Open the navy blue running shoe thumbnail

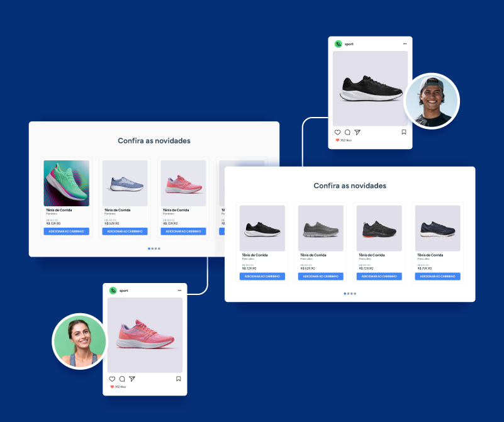438,228
